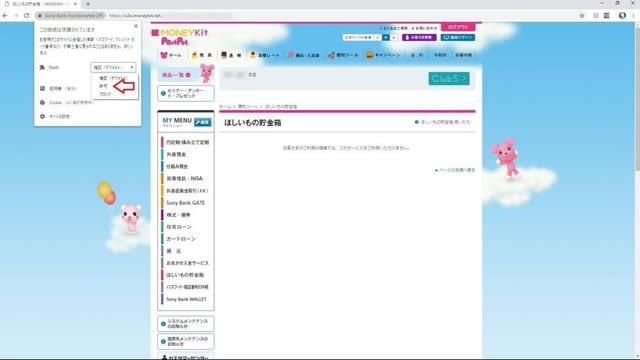Screen dimensions: 640x360
Task: Go to ホーム via bear icon
Action: tap(171, 55)
